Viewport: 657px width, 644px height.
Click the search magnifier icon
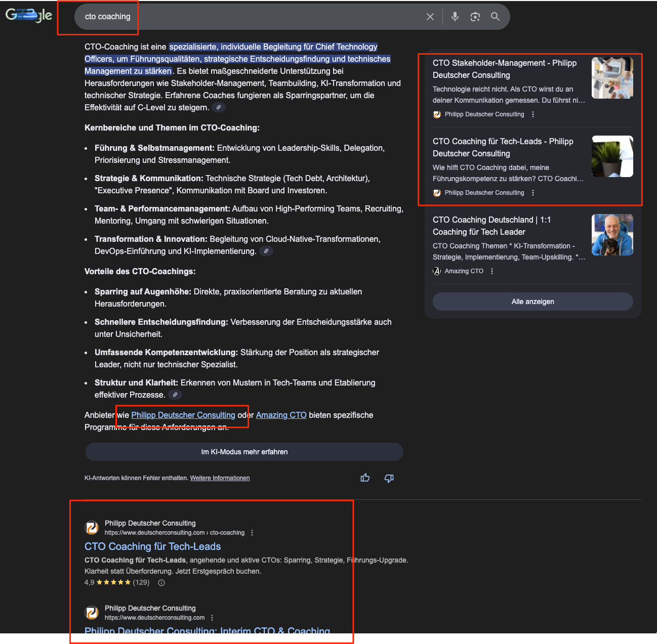point(495,16)
